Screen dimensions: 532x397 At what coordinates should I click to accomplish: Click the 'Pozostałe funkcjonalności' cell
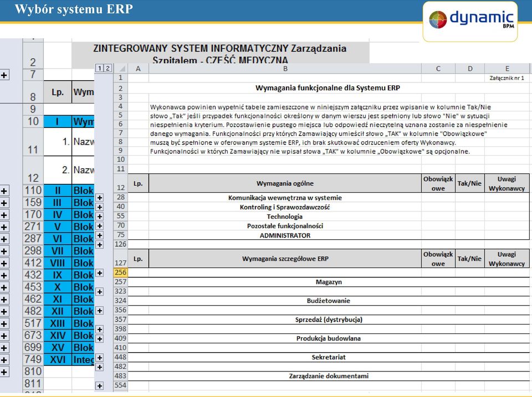tap(285, 226)
